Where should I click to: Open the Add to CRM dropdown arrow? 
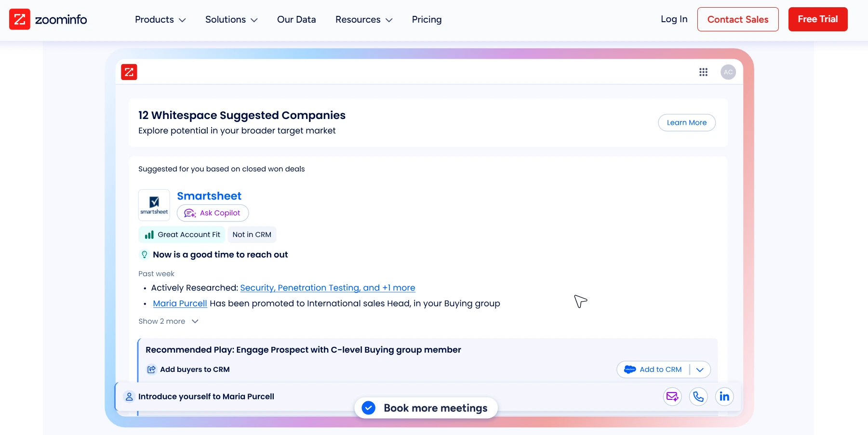click(x=700, y=369)
